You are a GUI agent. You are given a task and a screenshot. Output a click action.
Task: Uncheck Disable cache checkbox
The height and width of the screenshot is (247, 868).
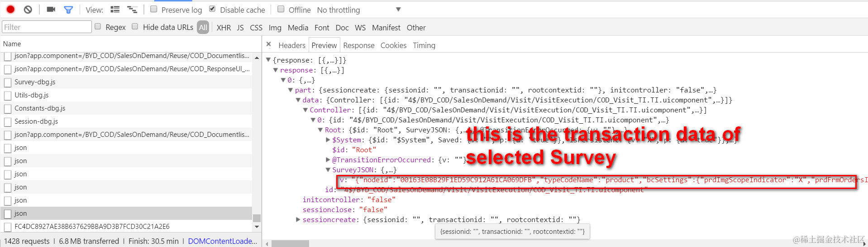coord(212,9)
